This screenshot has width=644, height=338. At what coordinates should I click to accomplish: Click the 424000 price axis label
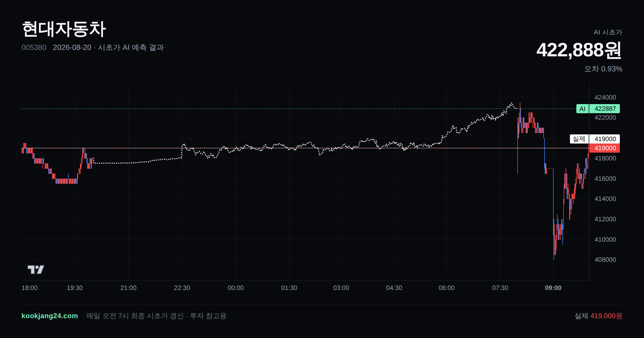click(605, 97)
